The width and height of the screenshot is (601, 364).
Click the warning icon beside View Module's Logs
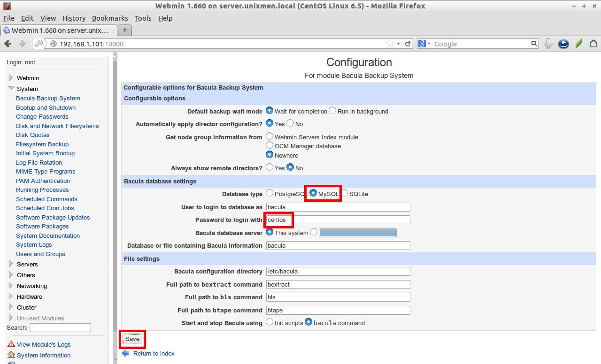point(11,344)
